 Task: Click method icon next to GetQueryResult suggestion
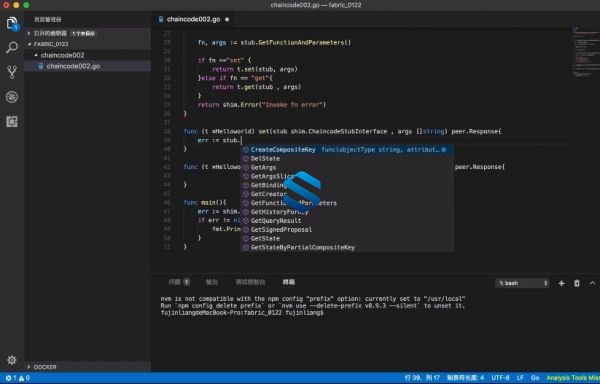pyautogui.click(x=246, y=221)
